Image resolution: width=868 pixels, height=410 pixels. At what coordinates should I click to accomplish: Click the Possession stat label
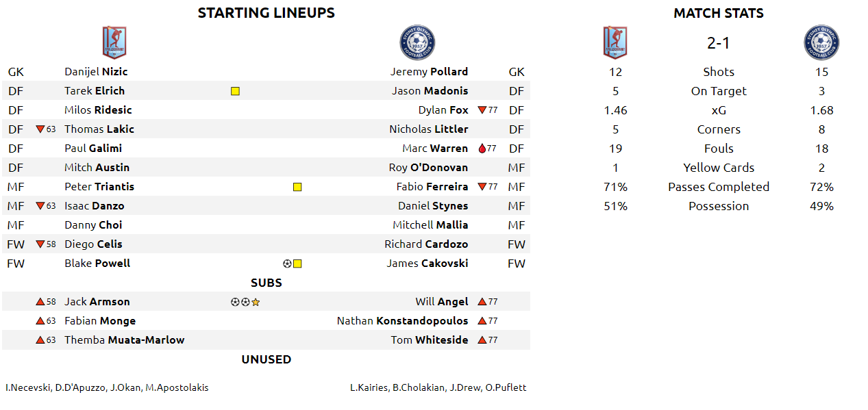click(x=719, y=206)
